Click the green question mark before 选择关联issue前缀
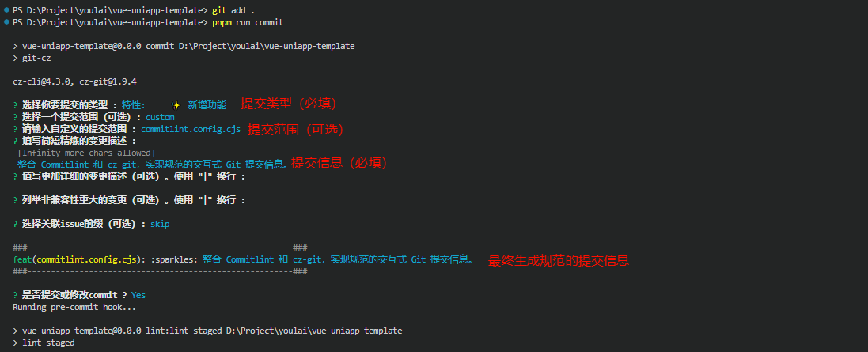Viewport: 868px width, 352px height. tap(16, 224)
